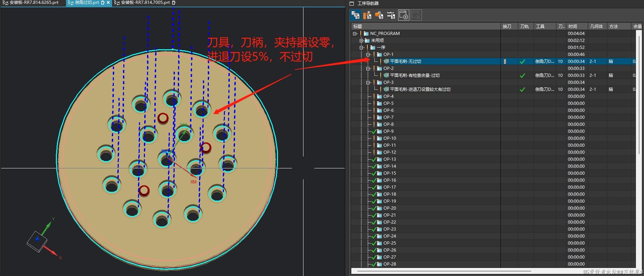Close the 倒角过切.prt tab
This screenshot has width=644, height=276.
pos(108,2)
